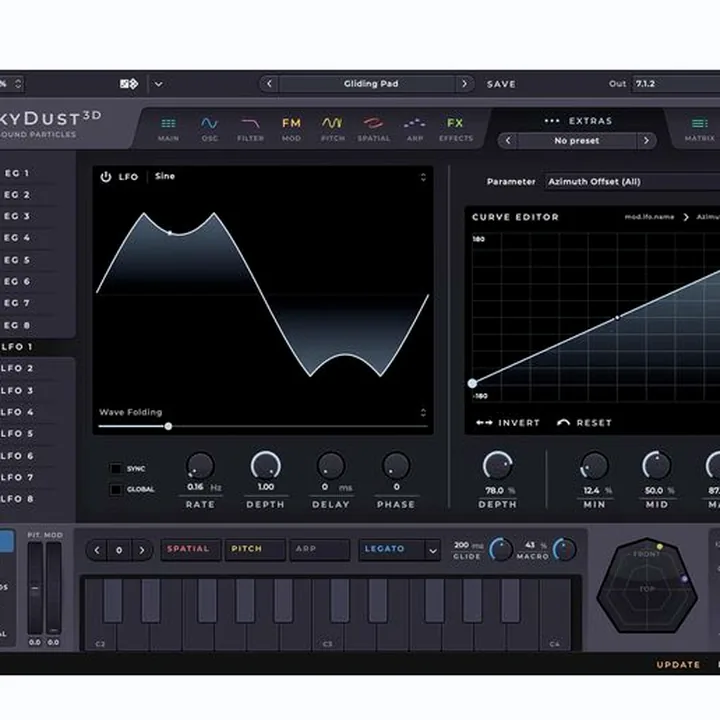Adjust the MACRO knob
Viewport: 720px width, 720px height.
[x=564, y=550]
